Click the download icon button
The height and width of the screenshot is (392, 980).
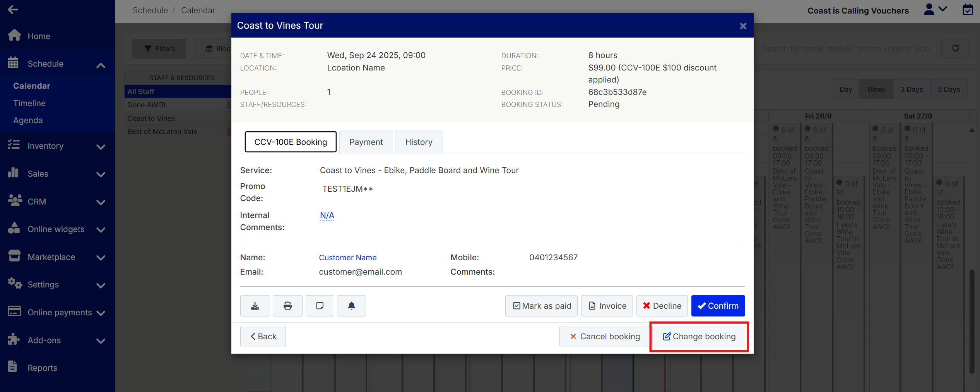click(x=255, y=306)
